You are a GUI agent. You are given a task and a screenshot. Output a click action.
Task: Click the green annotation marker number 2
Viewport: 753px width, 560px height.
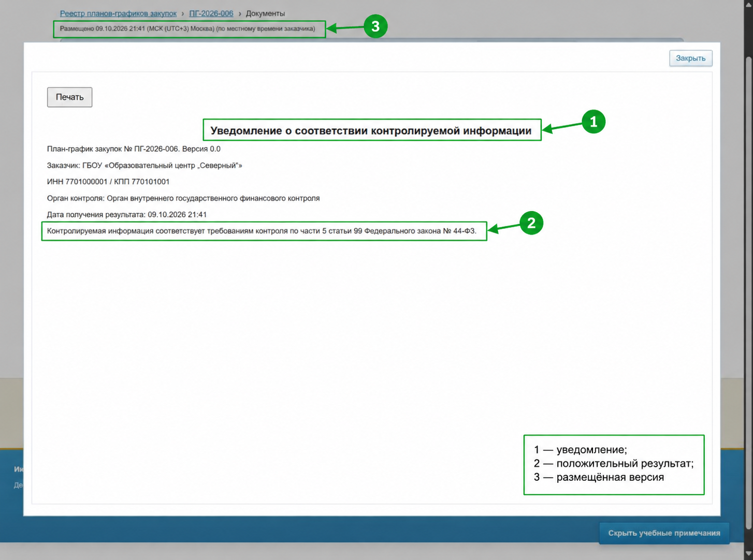point(531,223)
